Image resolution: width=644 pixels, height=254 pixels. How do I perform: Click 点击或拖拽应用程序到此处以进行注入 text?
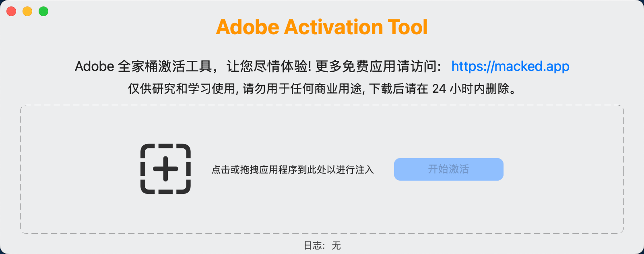tap(294, 170)
